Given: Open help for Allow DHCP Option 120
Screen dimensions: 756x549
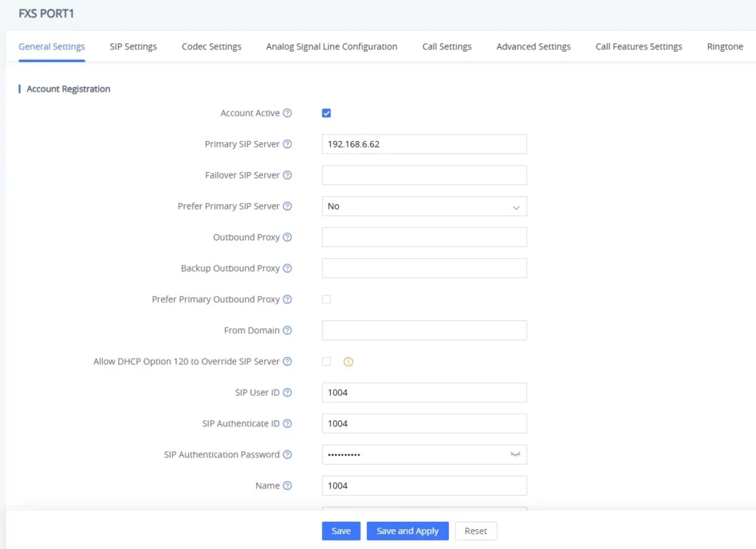Looking at the screenshot, I should coord(287,362).
